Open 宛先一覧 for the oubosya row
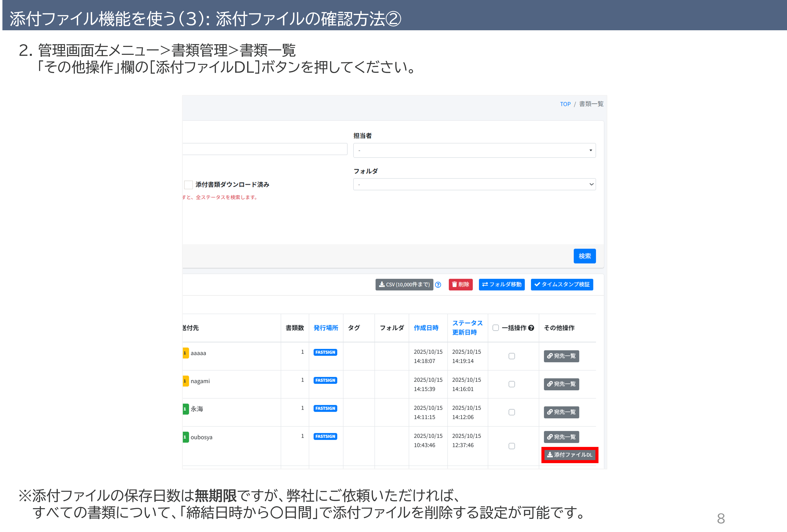 [561, 437]
